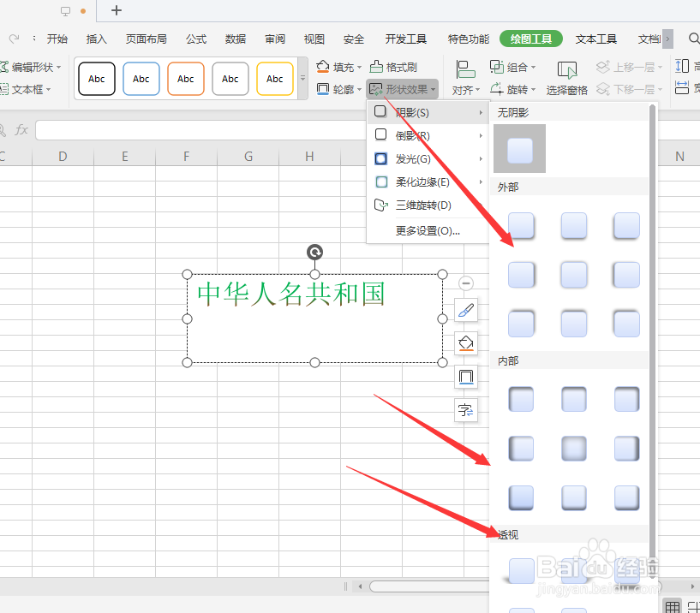This screenshot has height=613, width=700.
Task: Click the floating brush style icon
Action: (466, 311)
